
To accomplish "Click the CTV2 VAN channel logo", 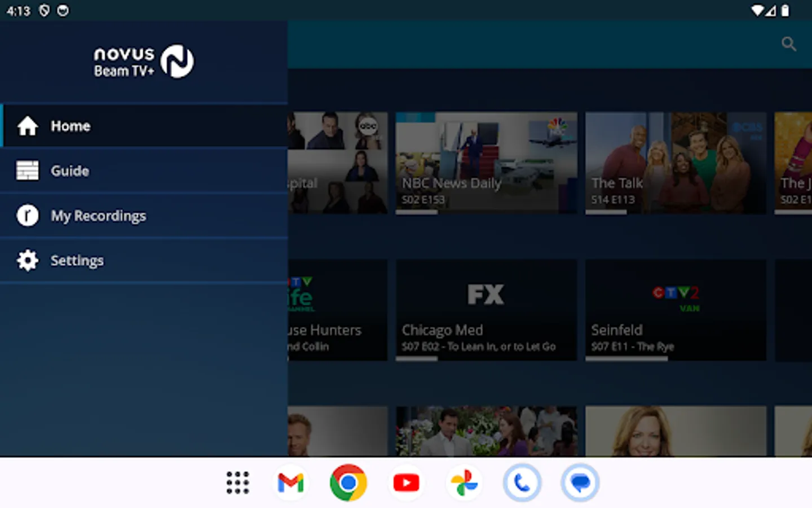I will point(676,299).
